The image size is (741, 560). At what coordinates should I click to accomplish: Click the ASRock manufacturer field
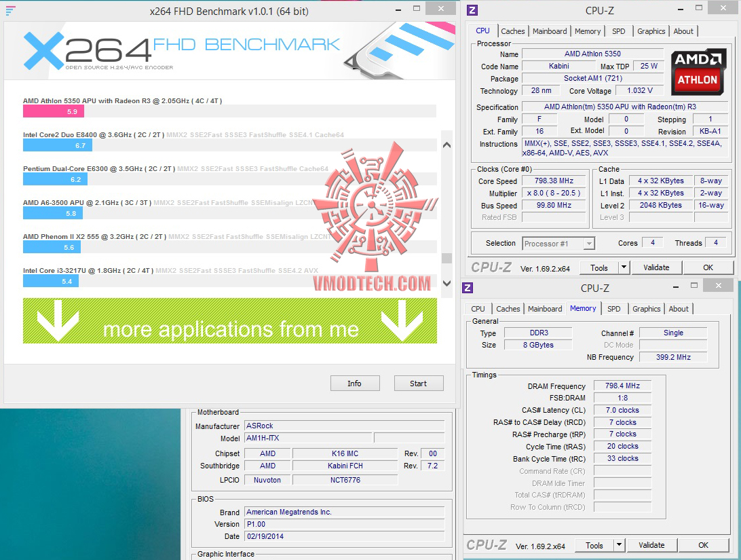(x=345, y=426)
